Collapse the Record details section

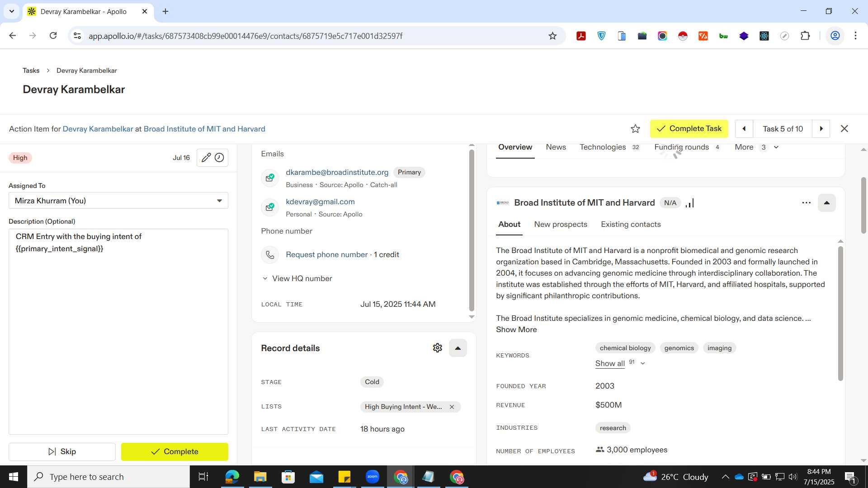pos(458,348)
